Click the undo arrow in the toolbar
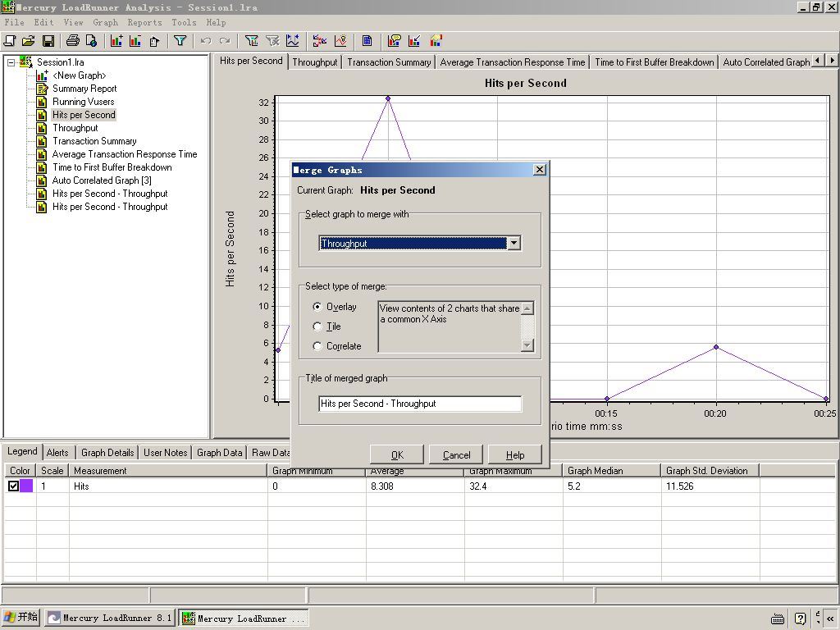Image resolution: width=840 pixels, height=630 pixels. [206, 41]
